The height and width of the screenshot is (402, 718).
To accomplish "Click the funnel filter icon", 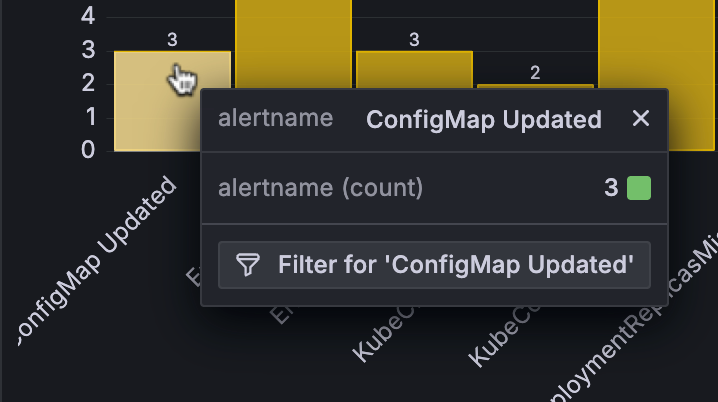I will click(247, 265).
